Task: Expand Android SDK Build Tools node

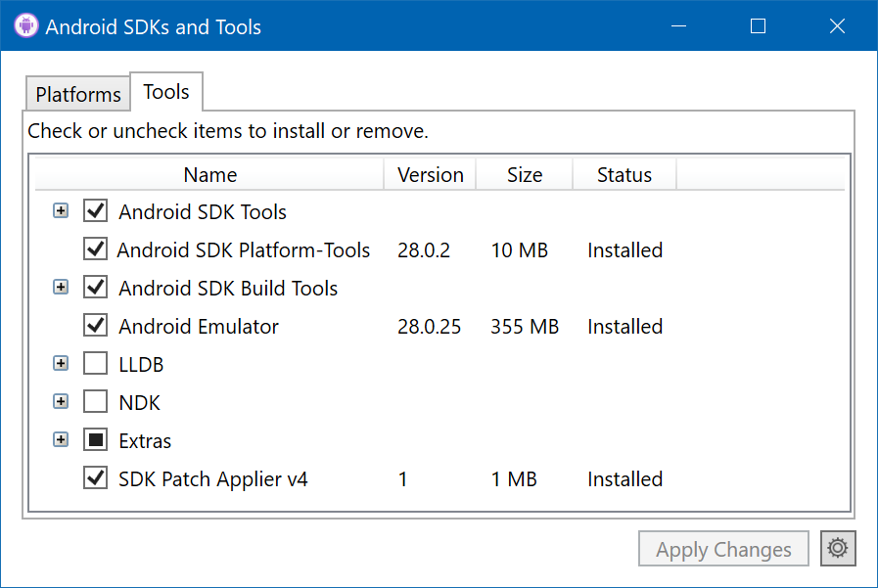Action: 61,288
